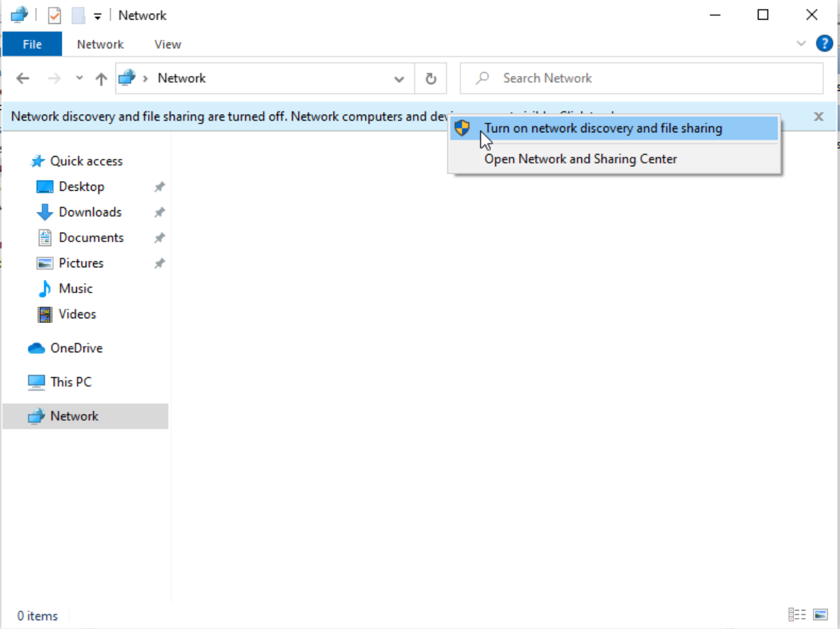The height and width of the screenshot is (629, 840).
Task: Open the recent locations dropdown arrow
Action: point(79,79)
